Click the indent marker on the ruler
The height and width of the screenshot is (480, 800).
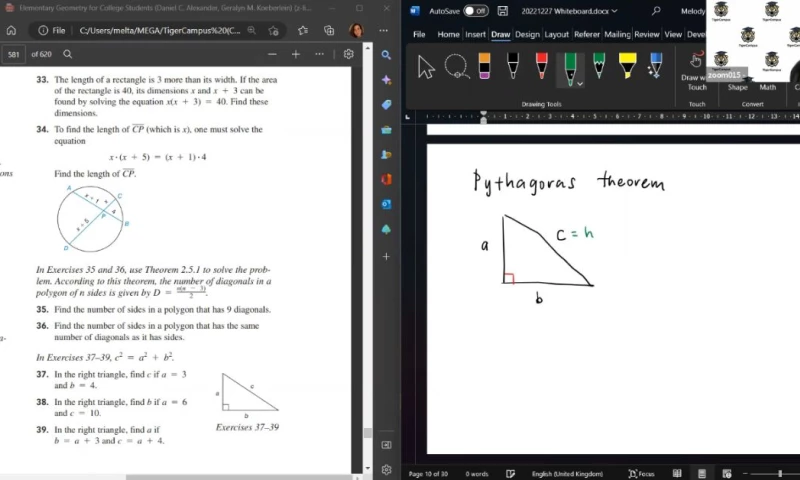[x=484, y=117]
